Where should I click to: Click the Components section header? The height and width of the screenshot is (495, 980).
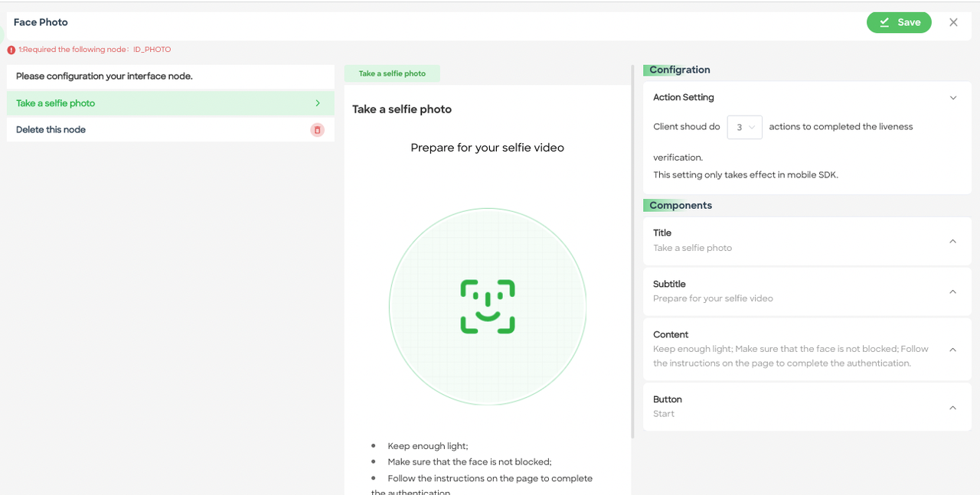[680, 205]
